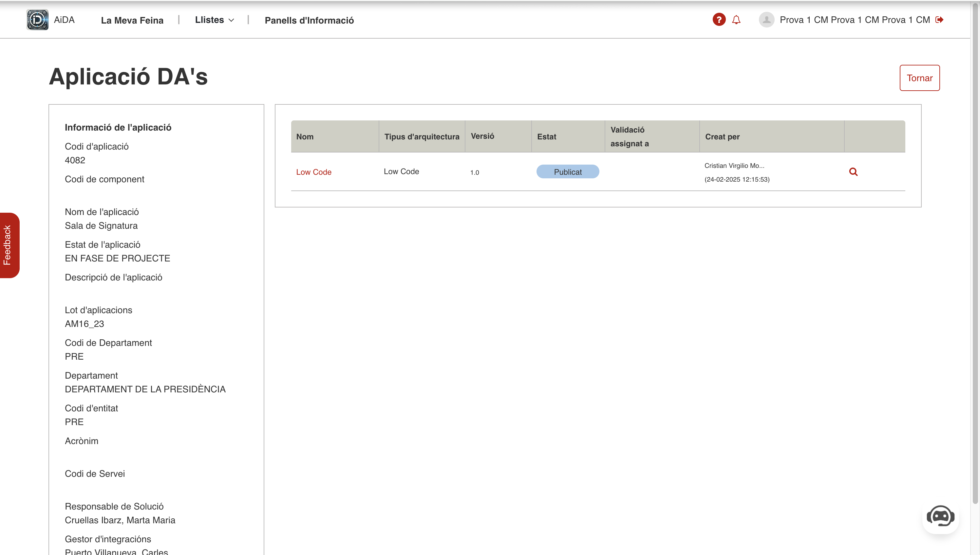980x555 pixels.
Task: Click the Estat column header
Action: (546, 136)
